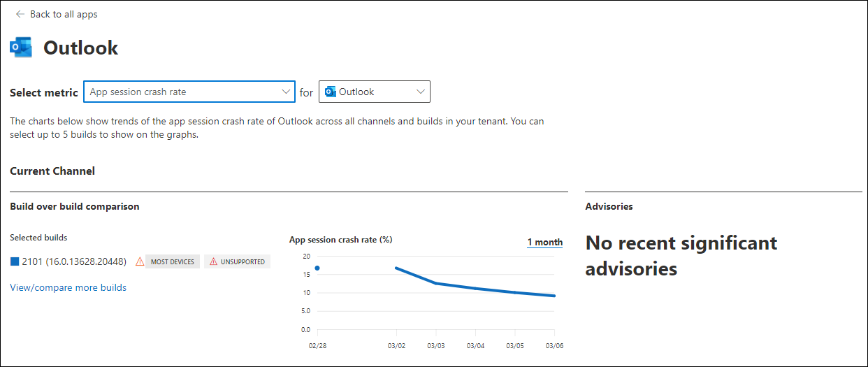Click the Build over build comparison heading
The image size is (868, 367).
coord(75,206)
